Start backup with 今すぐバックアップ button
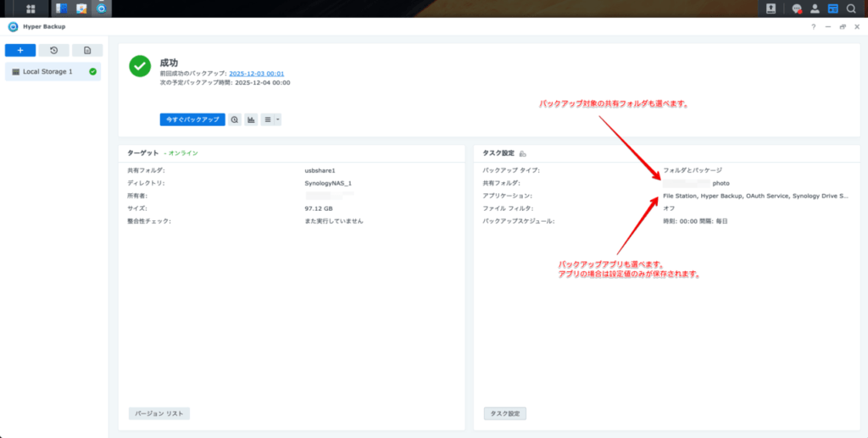Viewport: 868px width, 438px height. tap(192, 119)
